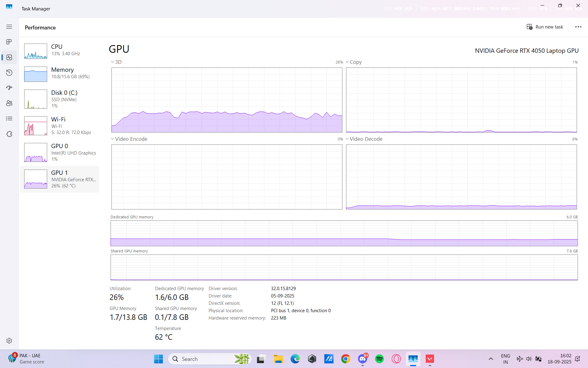This screenshot has width=588, height=368.
Task: Expand the 3D engine dropdown
Action: 116,62
